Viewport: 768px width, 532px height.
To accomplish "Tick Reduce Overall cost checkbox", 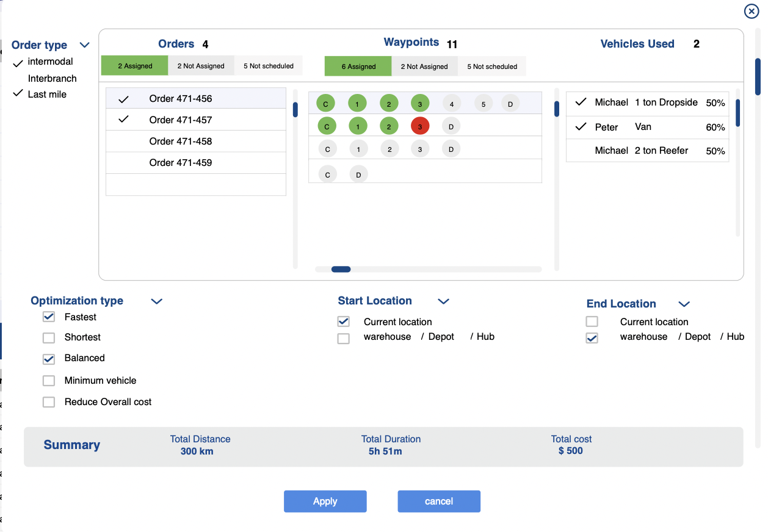I will (x=49, y=402).
